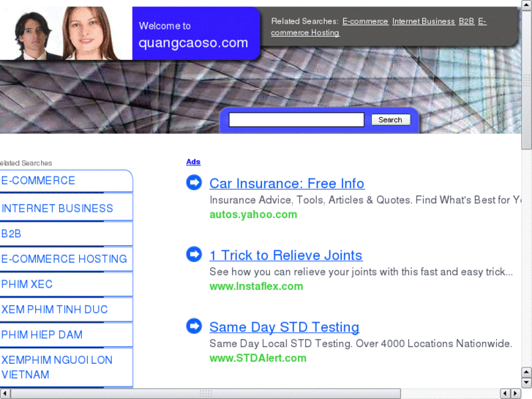This screenshot has height=399, width=532.
Task: Open PHIM HIEP DAM sidebar item
Action: coord(66,335)
